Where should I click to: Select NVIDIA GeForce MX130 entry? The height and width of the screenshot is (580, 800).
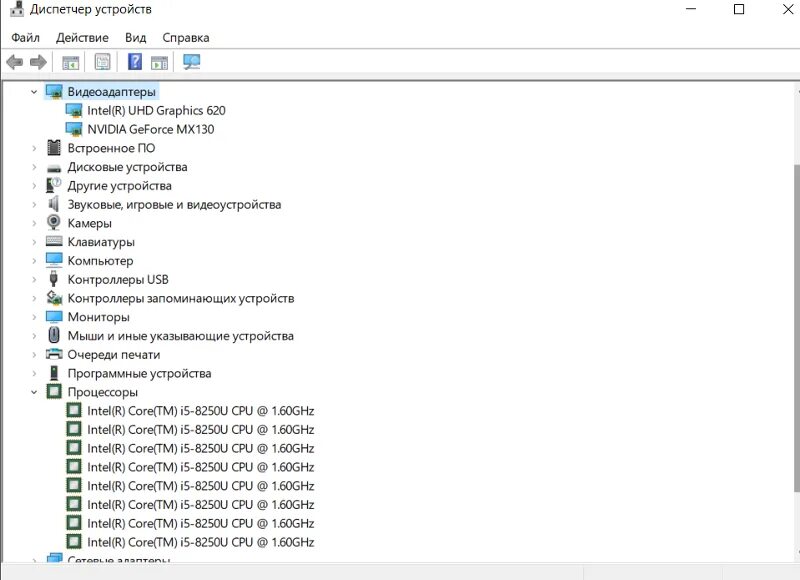151,130
